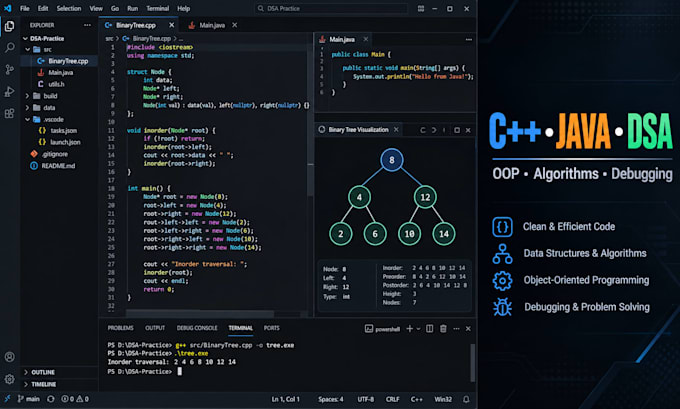680x409 pixels.
Task: Click the main branch indicator in status bar
Action: (x=29, y=399)
